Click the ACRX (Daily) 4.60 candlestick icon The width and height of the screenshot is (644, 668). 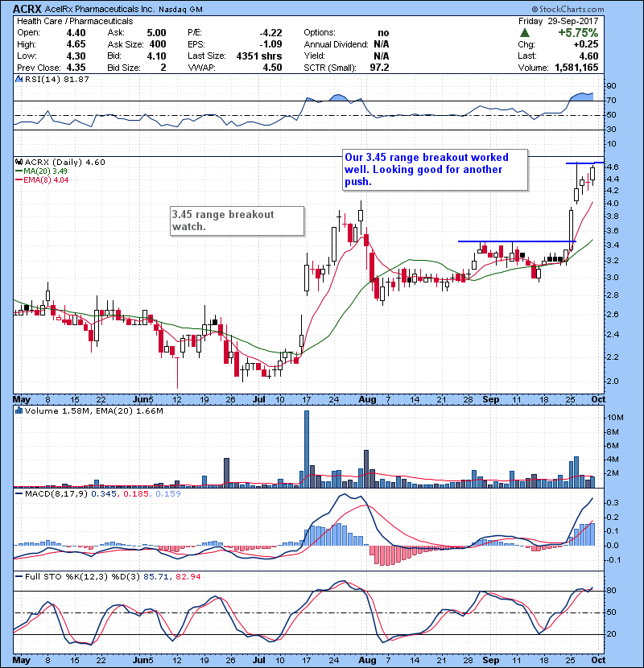[19, 162]
